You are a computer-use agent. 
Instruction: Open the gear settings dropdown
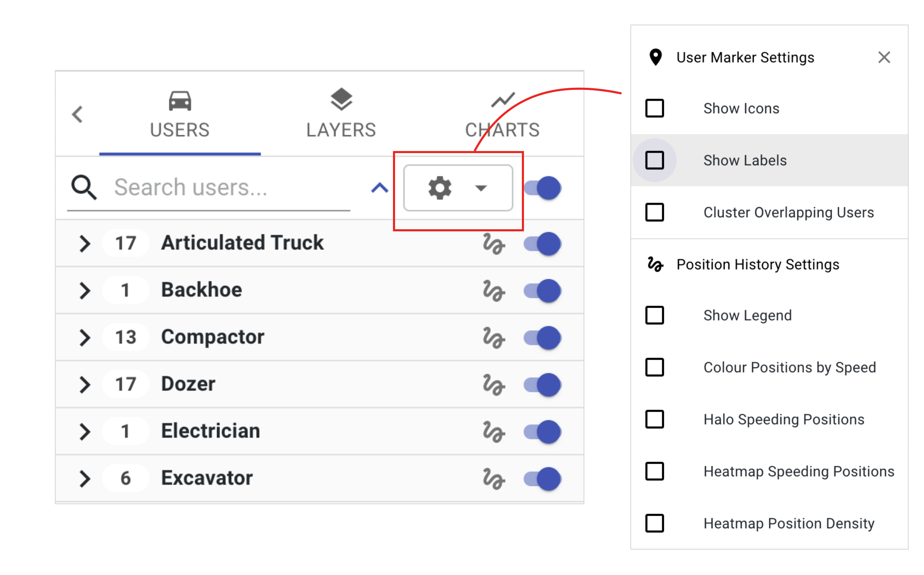tap(458, 188)
